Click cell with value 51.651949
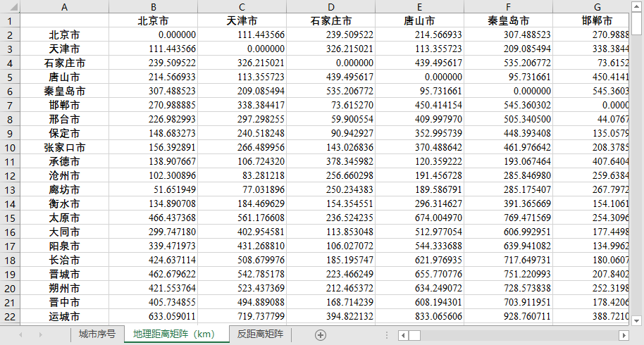 [153, 190]
